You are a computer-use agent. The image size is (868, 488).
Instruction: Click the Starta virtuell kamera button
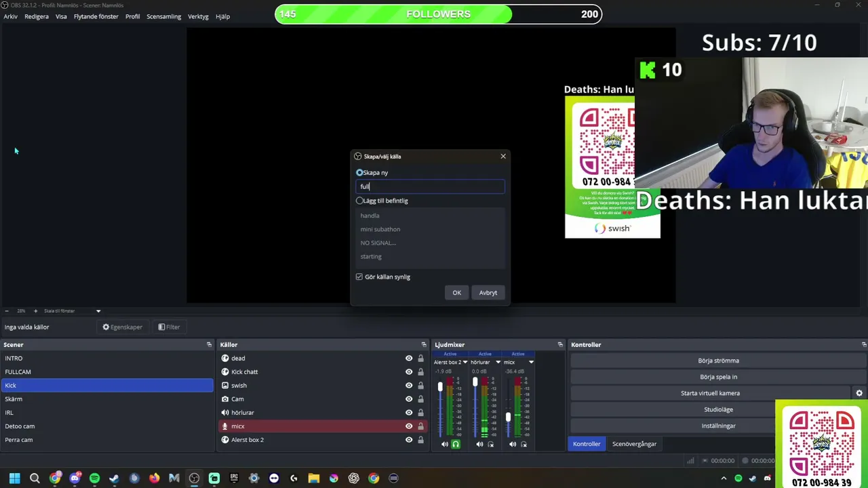710,393
